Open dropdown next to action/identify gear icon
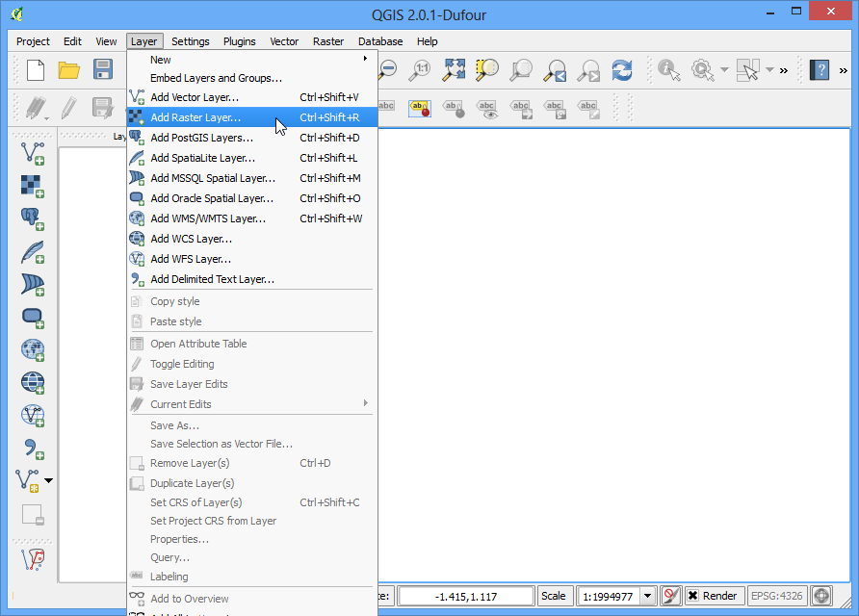 tap(724, 70)
